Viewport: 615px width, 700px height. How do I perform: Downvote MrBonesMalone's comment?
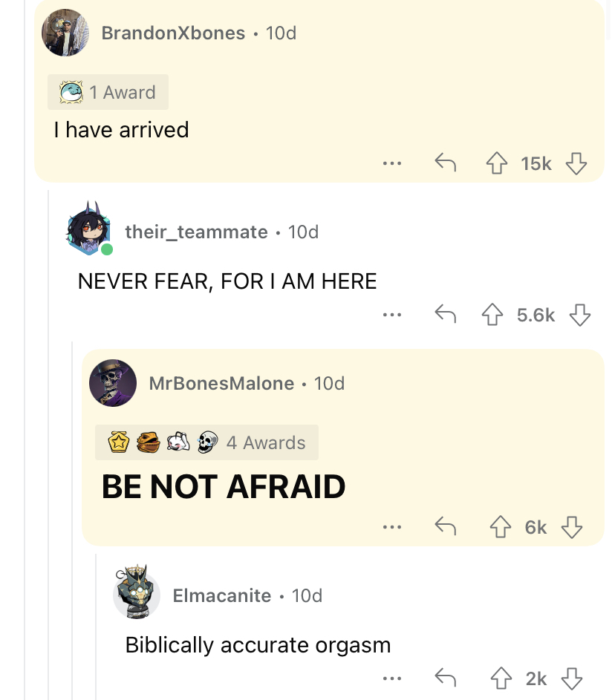click(572, 527)
